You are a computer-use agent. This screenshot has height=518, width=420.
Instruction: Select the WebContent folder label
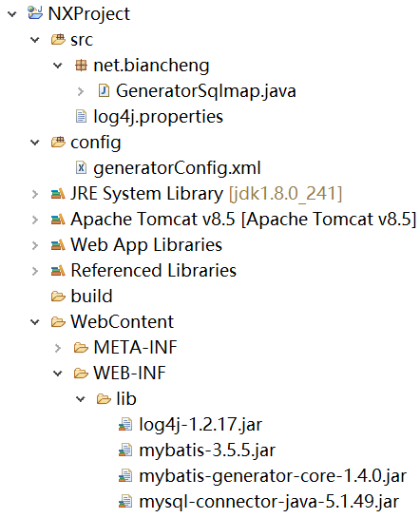[123, 321]
